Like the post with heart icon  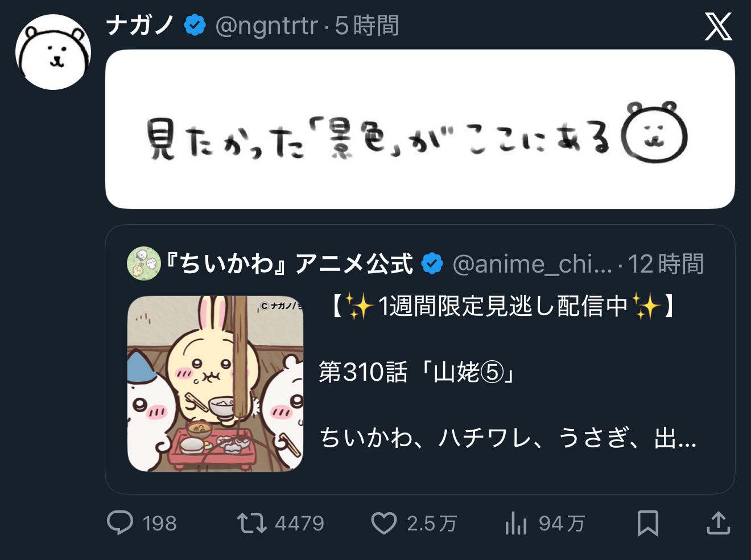384,523
